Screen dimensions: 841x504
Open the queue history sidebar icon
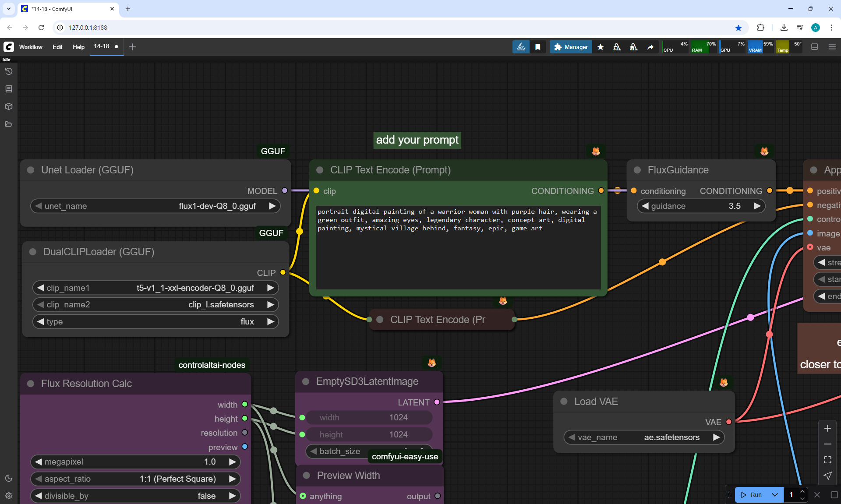[x=9, y=71]
